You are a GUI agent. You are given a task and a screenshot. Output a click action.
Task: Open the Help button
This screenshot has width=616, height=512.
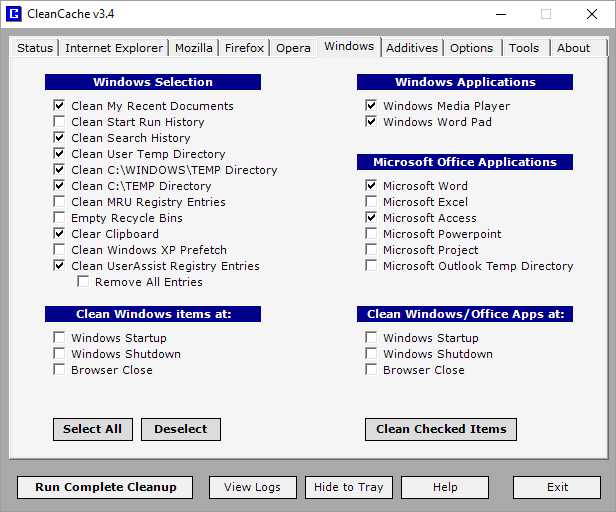445,487
